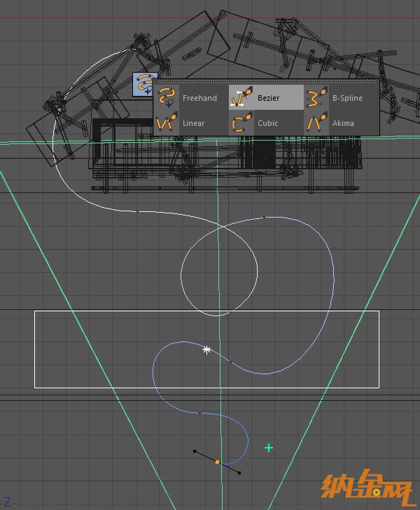Screen dimensions: 420x510
Task: Click the highlighted spline tool button above the popup
Action: pos(145,84)
